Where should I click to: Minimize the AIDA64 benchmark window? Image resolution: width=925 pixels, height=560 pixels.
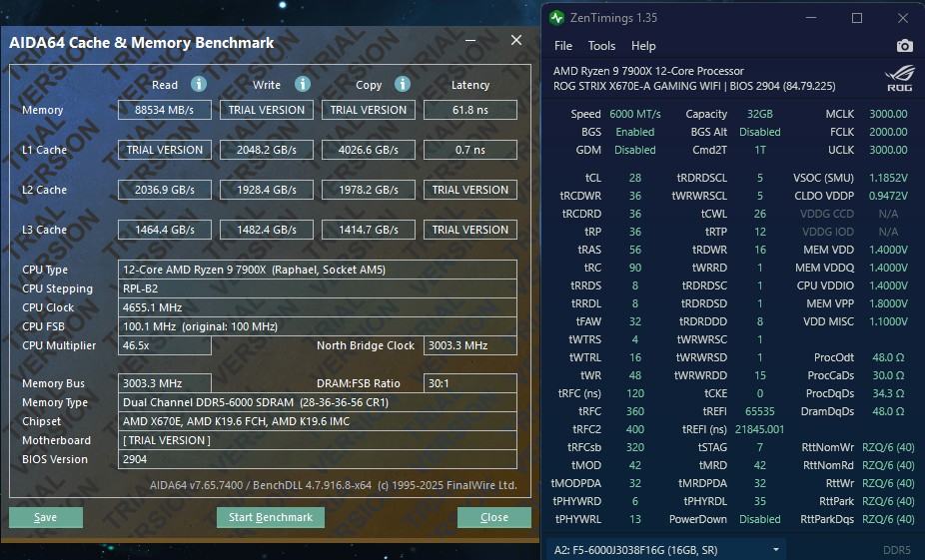coord(470,40)
